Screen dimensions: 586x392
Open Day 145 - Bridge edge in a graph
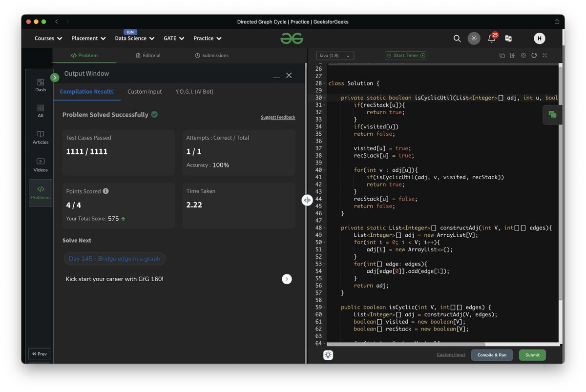point(114,259)
